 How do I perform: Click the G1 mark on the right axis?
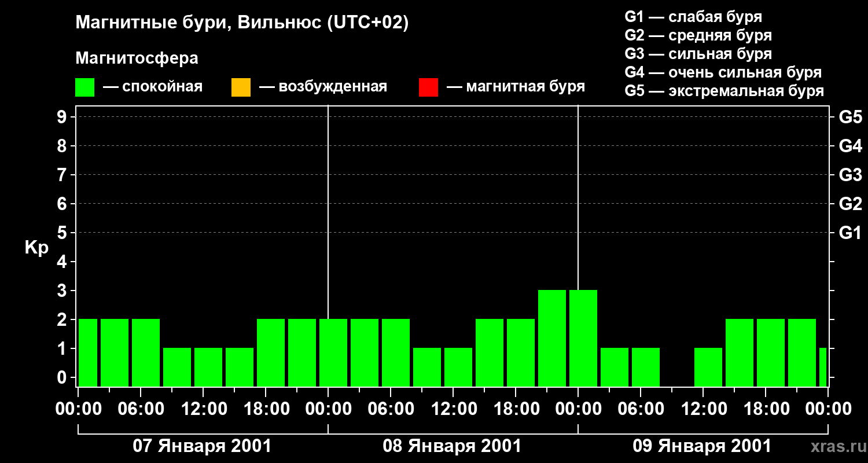click(851, 233)
